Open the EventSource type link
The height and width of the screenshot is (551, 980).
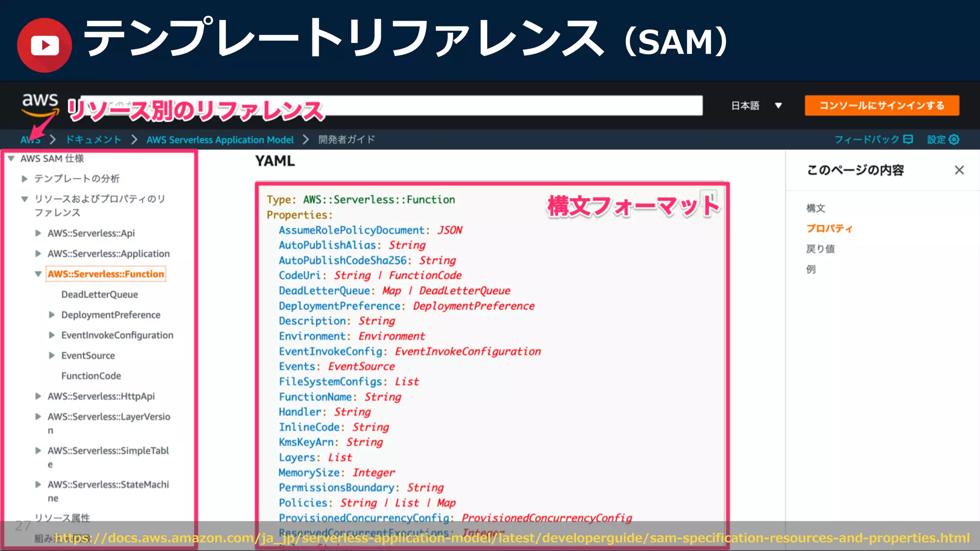[x=361, y=366]
